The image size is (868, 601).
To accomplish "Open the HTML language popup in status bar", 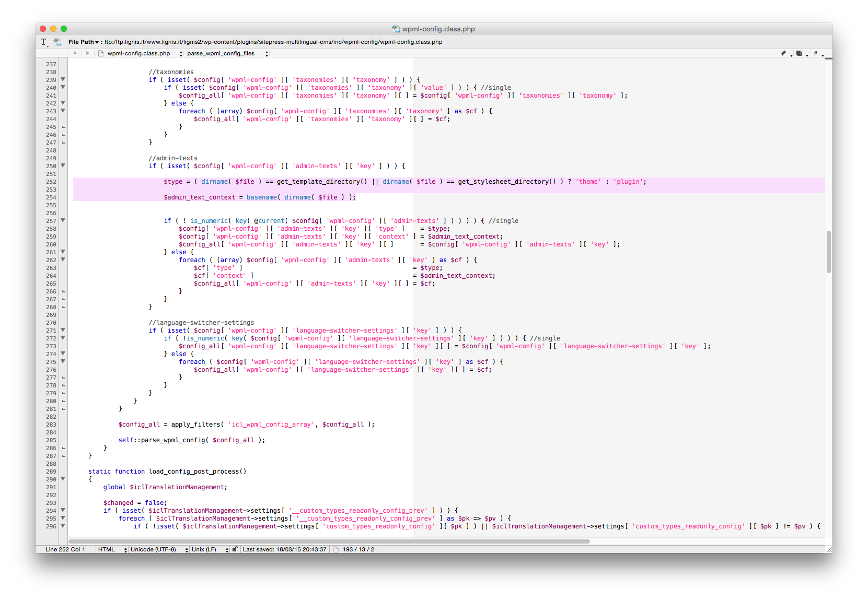I will tap(111, 549).
